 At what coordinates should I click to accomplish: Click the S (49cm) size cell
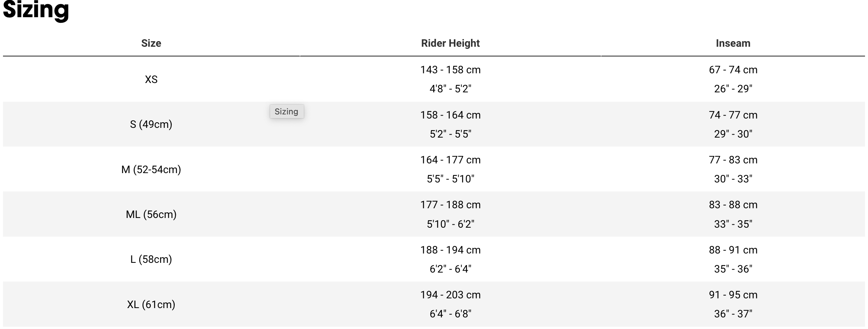151,124
